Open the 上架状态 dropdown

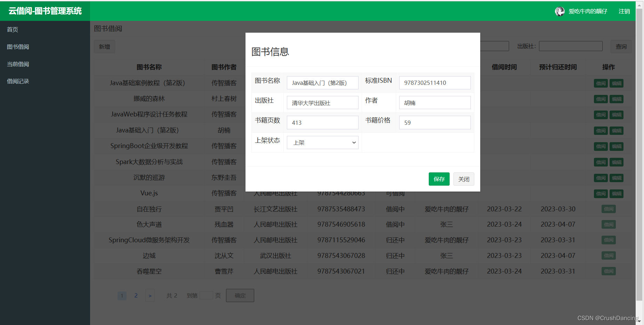pos(323,143)
